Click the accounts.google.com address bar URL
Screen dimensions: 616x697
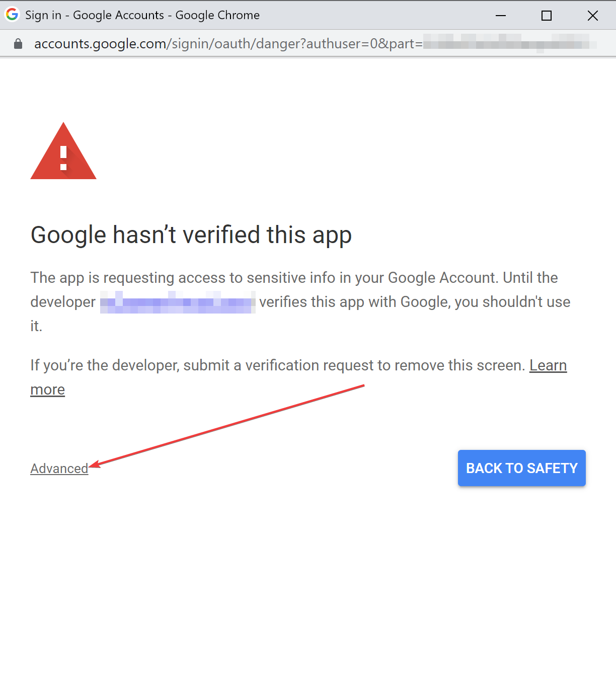(x=315, y=44)
